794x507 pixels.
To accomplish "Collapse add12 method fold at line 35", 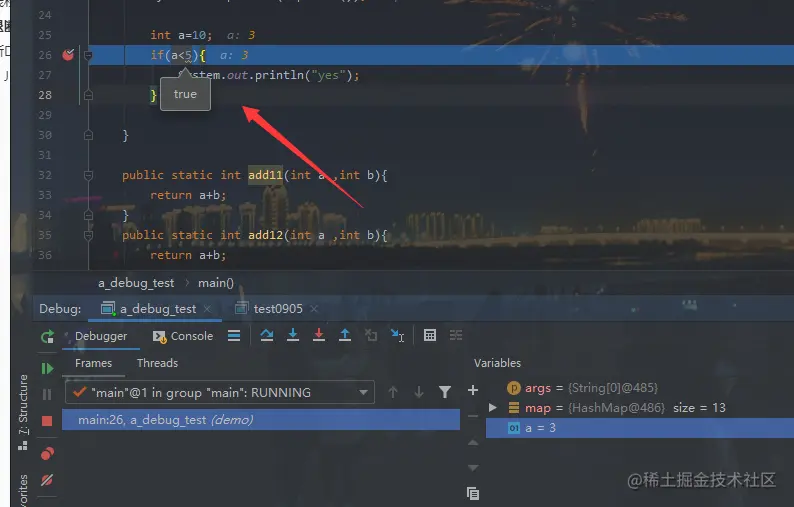I will point(88,235).
